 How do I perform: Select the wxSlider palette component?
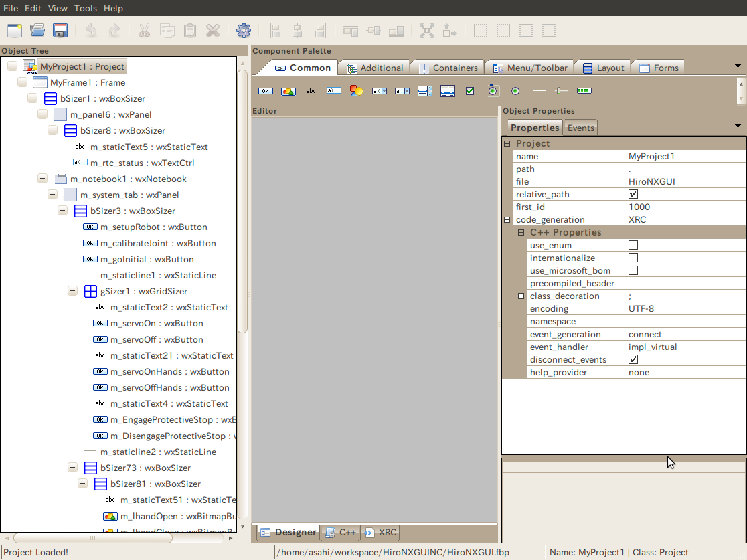point(562,91)
